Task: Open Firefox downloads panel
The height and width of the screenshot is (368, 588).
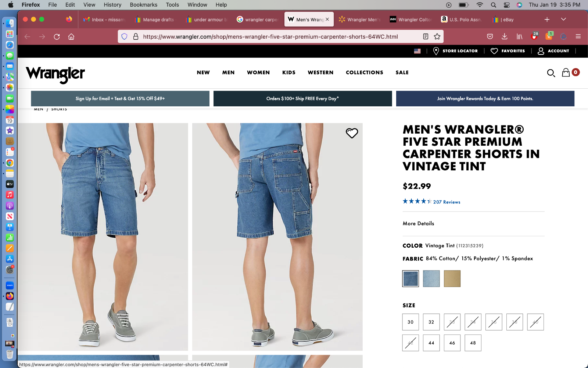Action: coord(505,36)
